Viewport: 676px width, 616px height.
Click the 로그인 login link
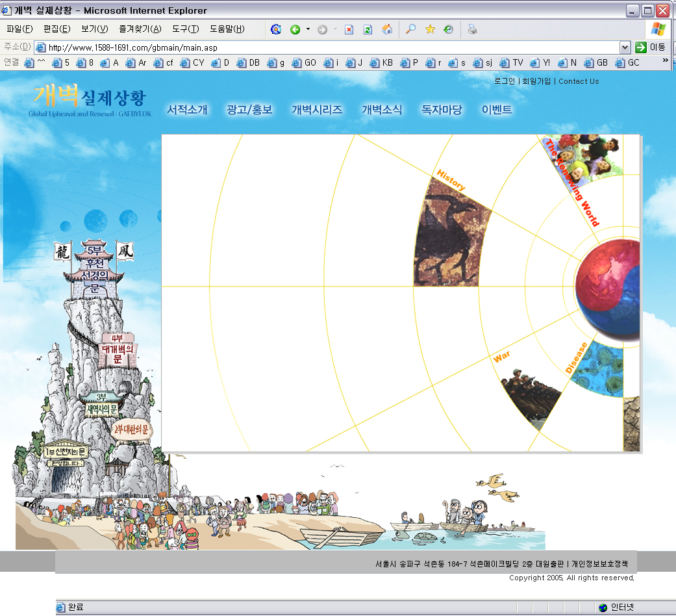(x=505, y=81)
